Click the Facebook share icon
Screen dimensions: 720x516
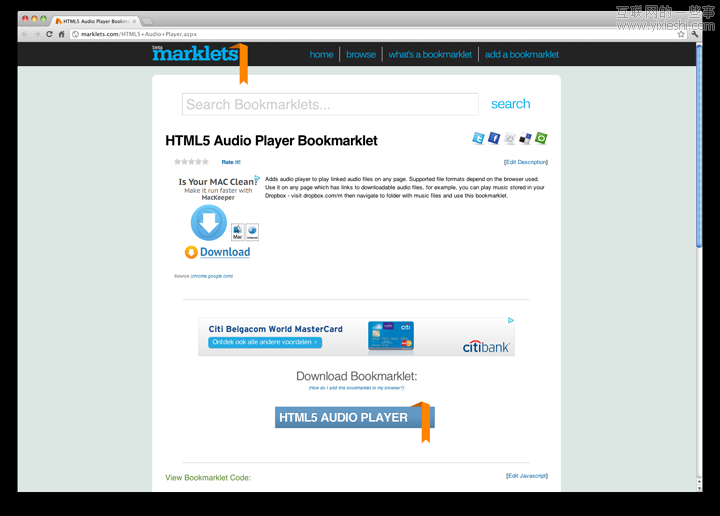pos(494,139)
